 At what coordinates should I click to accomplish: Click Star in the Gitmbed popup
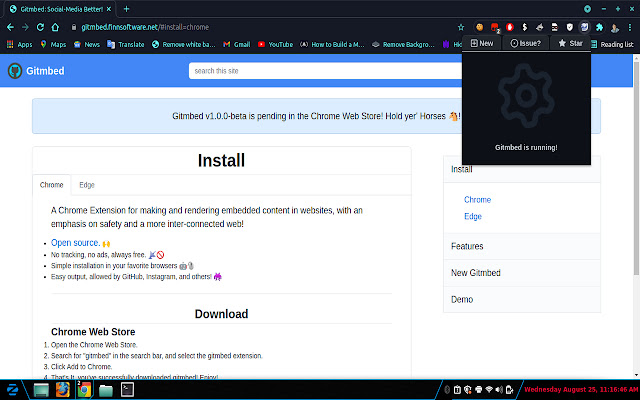[570, 43]
